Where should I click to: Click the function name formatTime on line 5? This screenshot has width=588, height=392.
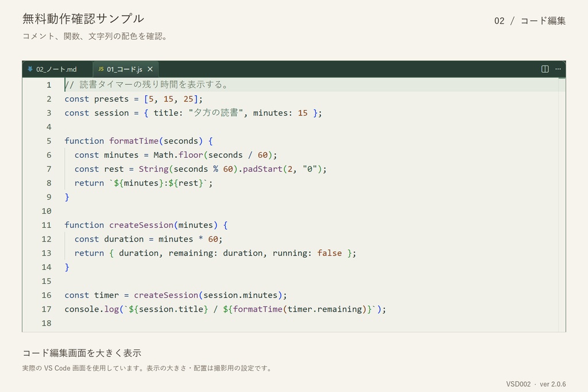tap(134, 141)
